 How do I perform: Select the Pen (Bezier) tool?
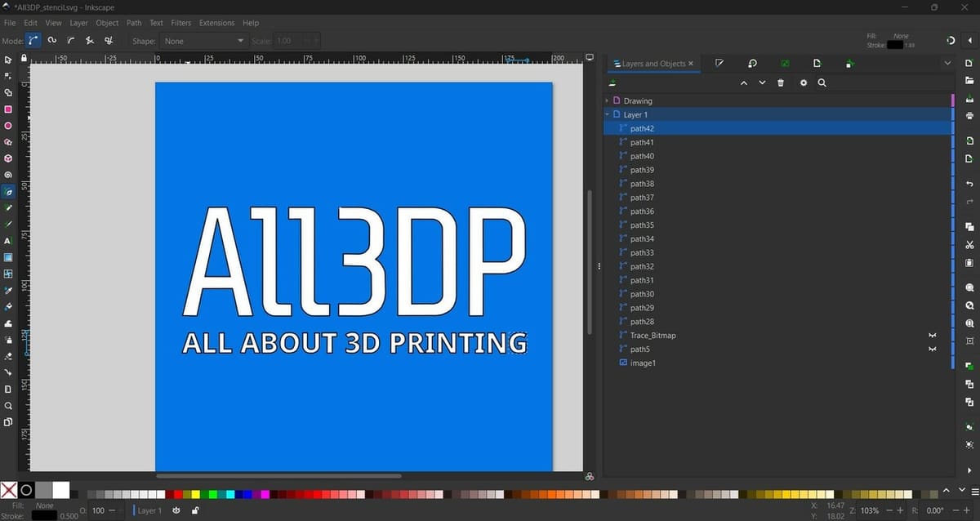(x=8, y=192)
